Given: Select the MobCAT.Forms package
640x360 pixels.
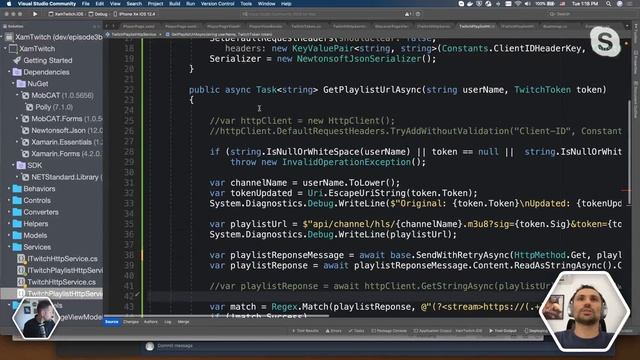Looking at the screenshot, I should 62,119.
